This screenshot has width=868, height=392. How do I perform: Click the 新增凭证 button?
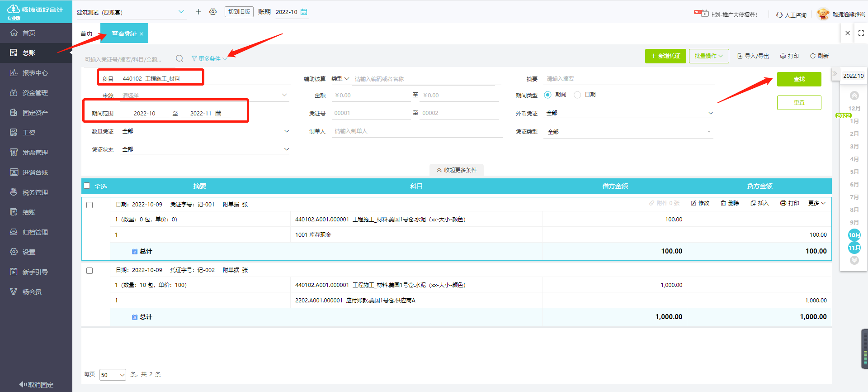[665, 56]
